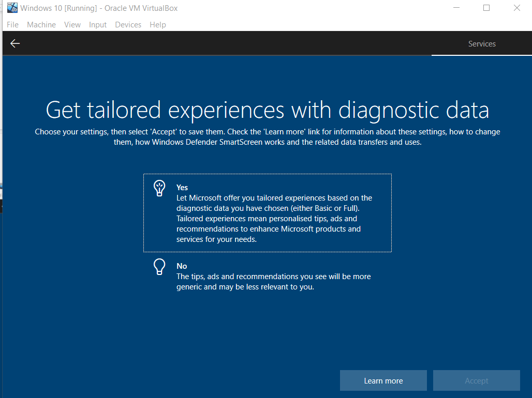This screenshot has height=398, width=532.
Task: Open the Help menu
Action: tap(158, 25)
